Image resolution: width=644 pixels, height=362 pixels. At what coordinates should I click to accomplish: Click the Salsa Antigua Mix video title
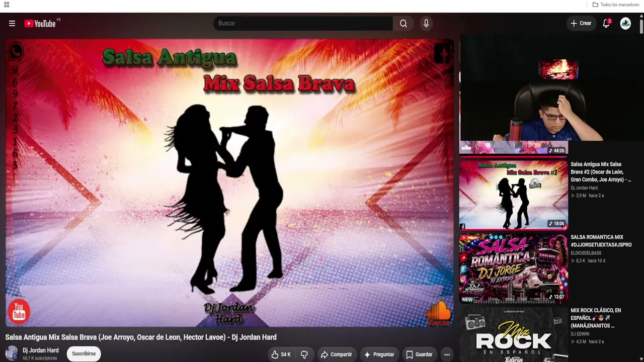(141, 337)
